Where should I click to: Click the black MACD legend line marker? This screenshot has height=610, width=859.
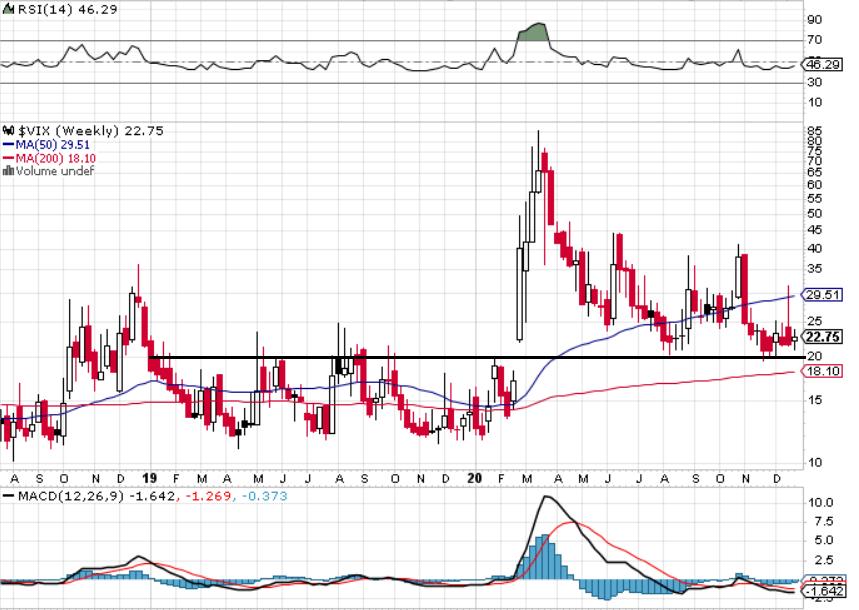tap(8, 496)
